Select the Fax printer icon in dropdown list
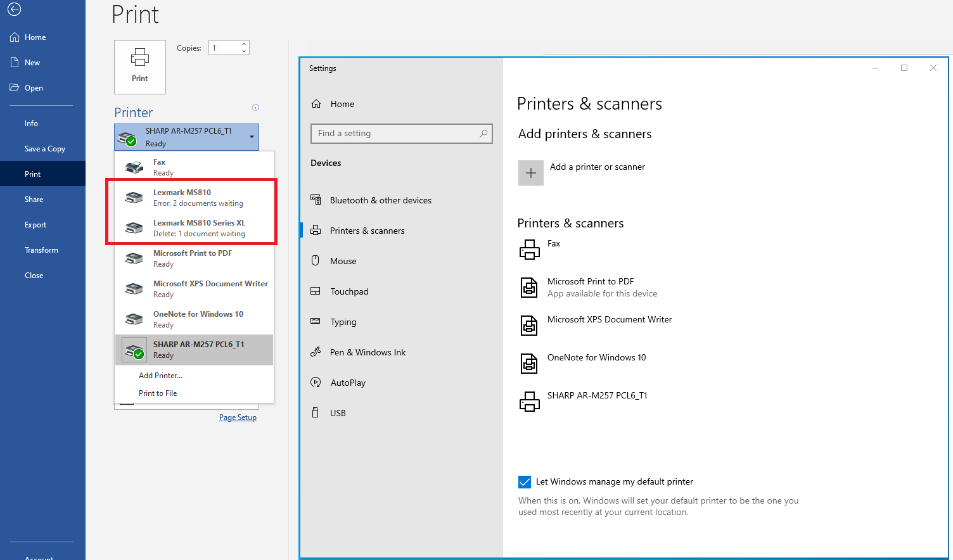Viewport: 953px width, 560px height. [134, 167]
